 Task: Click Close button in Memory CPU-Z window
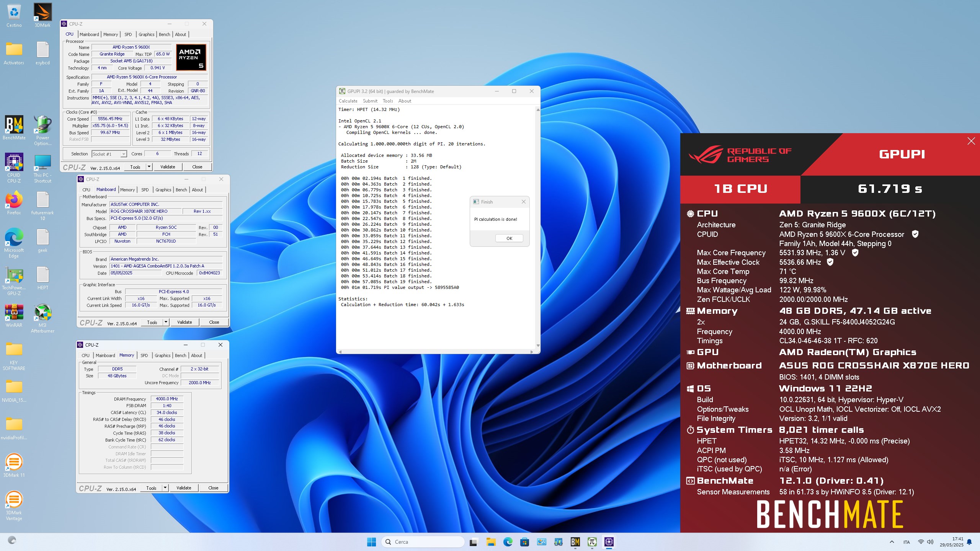pos(213,488)
